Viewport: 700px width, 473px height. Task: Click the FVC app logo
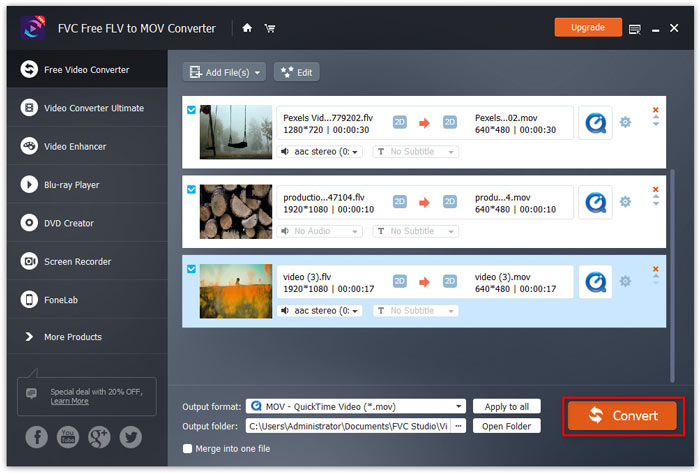tap(33, 28)
